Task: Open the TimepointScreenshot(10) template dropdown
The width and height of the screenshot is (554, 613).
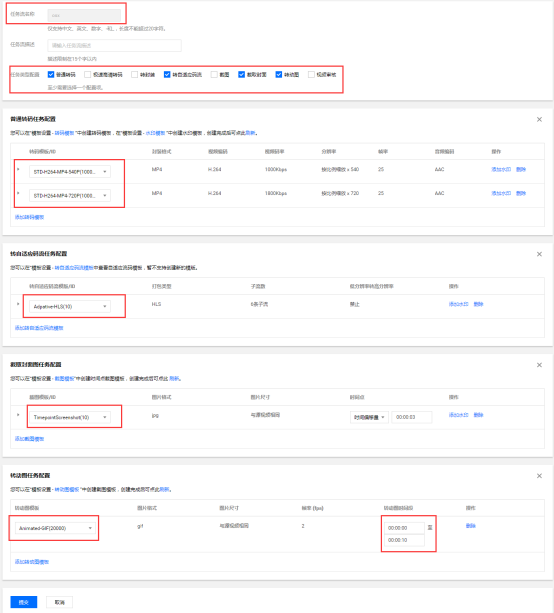Action: [70, 417]
